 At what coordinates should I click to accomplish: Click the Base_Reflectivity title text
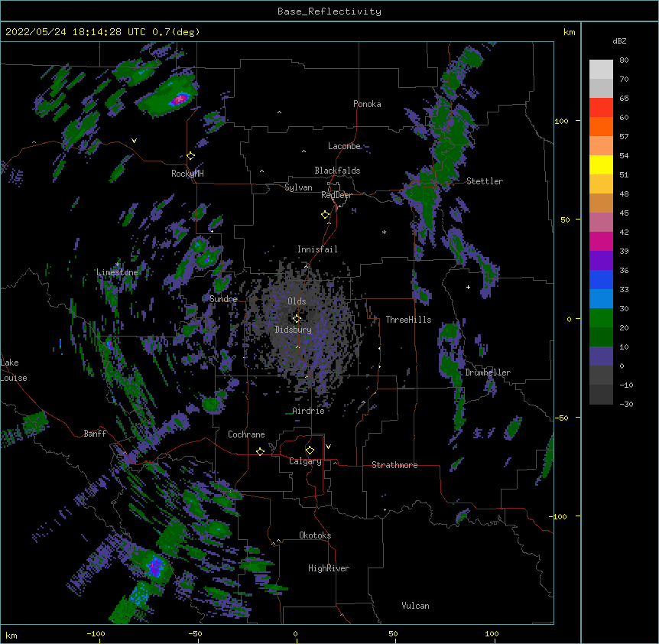[329, 11]
